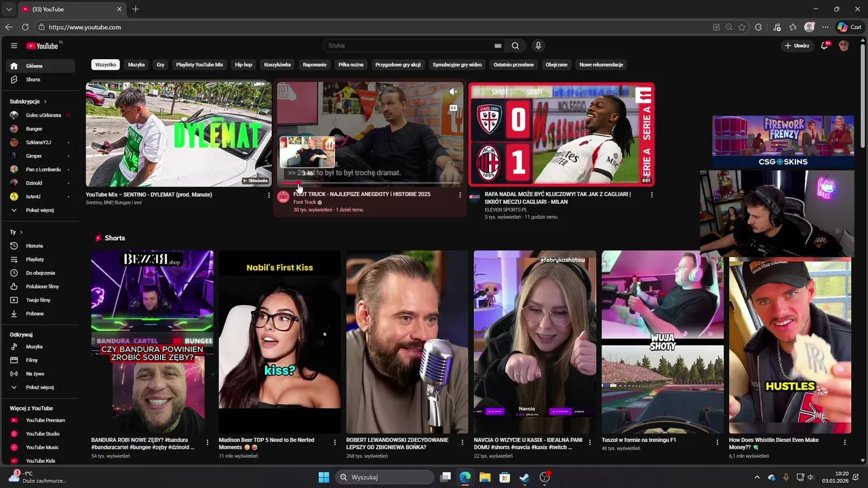Image resolution: width=868 pixels, height=488 pixels.
Task: Select the Wszystko filter chip
Action: point(106,64)
